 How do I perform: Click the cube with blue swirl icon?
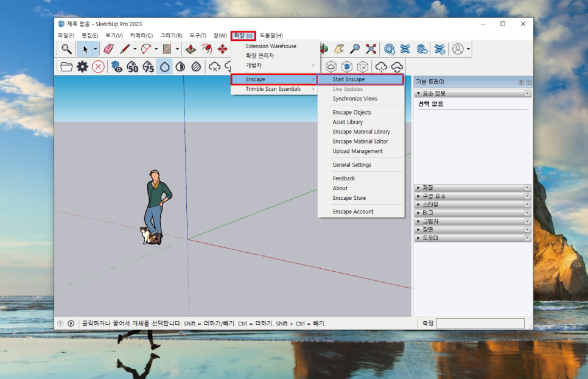(x=347, y=67)
